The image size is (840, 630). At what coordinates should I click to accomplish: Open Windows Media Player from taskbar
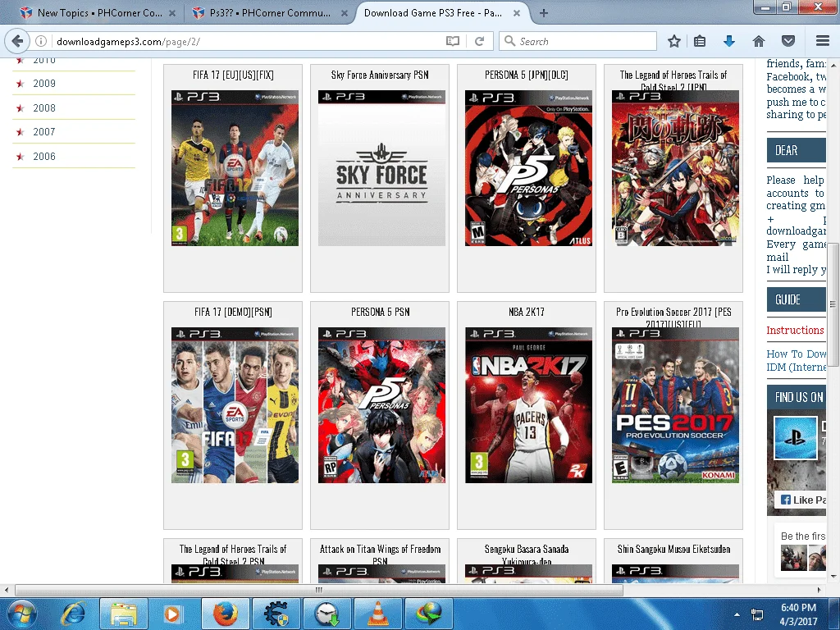click(172, 614)
